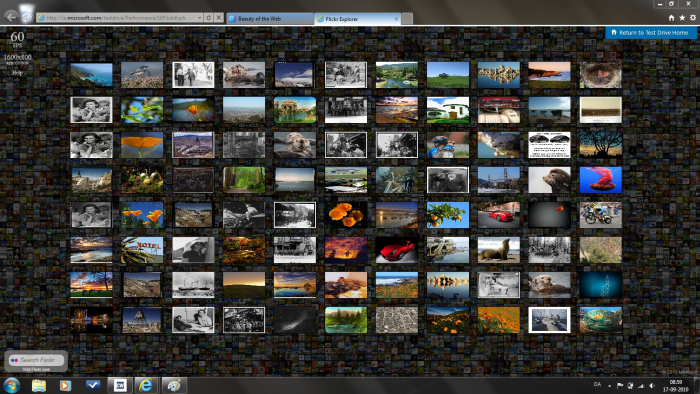Click the network signal tray icon
Screen dimensions: 700x394
[641, 386]
